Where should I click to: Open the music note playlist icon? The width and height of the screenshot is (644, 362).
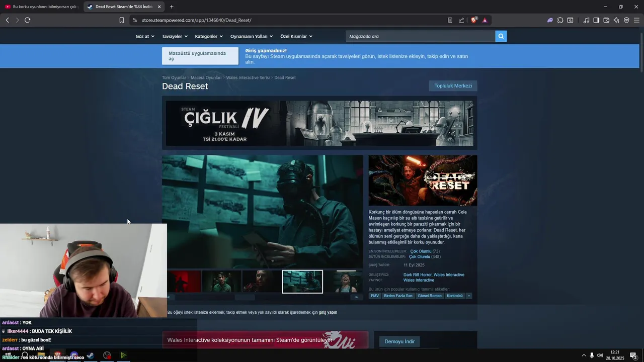[586, 20]
